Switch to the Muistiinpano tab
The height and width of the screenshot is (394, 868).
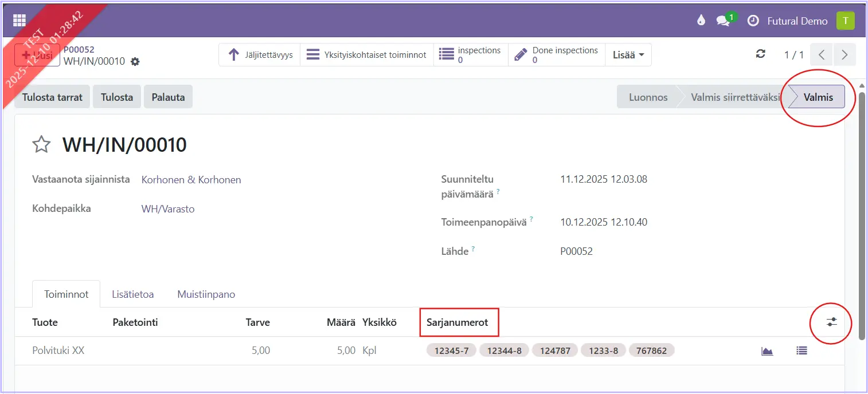pos(206,294)
